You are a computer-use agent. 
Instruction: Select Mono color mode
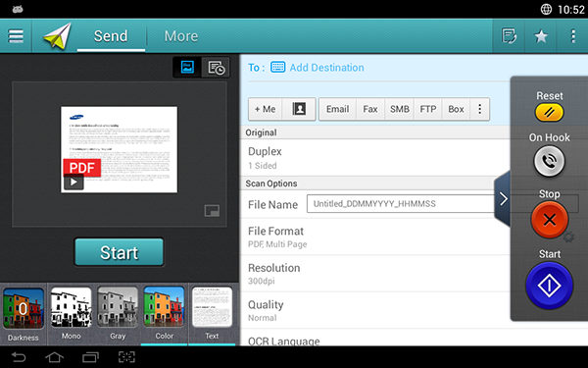click(71, 313)
